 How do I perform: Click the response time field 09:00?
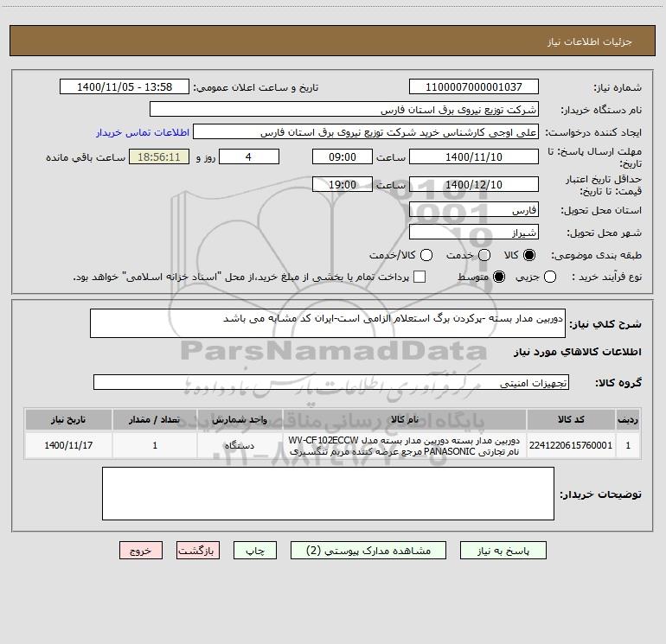343,156
